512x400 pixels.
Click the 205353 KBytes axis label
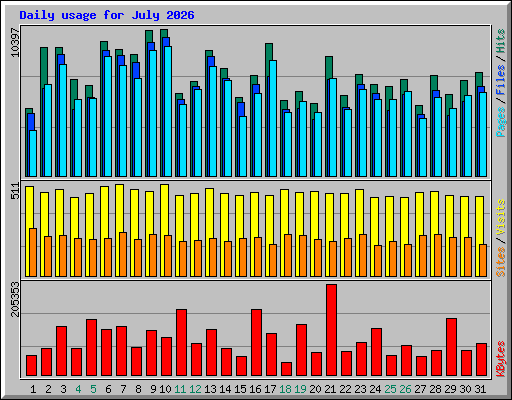[15, 299]
